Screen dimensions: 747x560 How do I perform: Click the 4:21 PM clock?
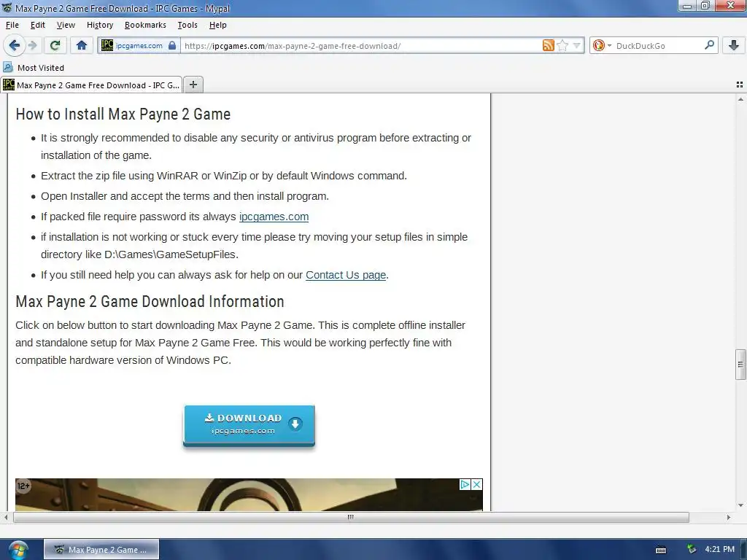(x=719, y=550)
